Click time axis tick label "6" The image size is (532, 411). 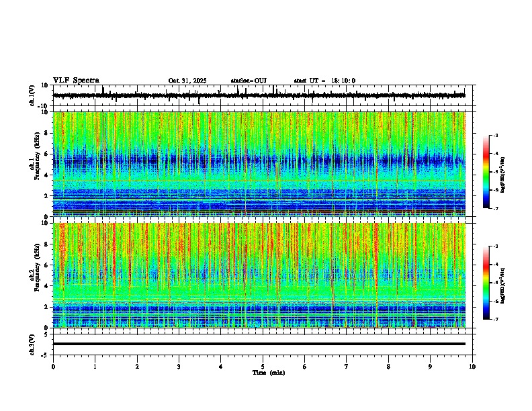[305, 367]
